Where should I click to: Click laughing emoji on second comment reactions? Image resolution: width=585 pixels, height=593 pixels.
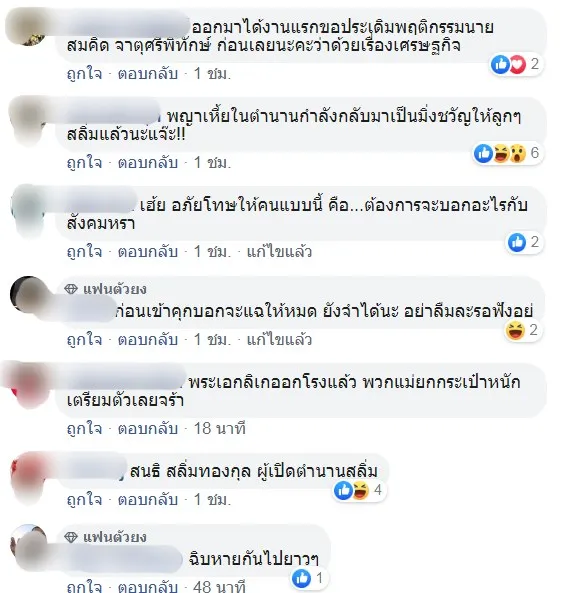pos(501,153)
